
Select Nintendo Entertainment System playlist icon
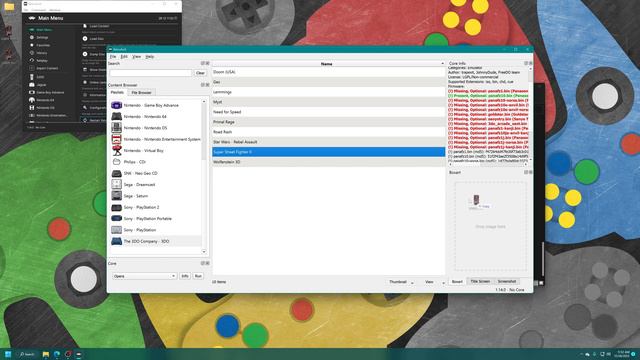click(x=116, y=139)
